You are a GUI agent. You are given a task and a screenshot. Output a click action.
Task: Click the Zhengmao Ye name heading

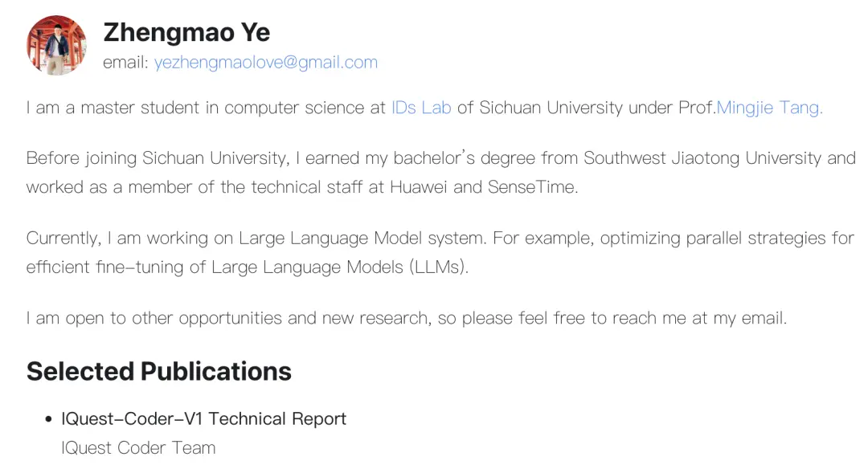point(186,32)
